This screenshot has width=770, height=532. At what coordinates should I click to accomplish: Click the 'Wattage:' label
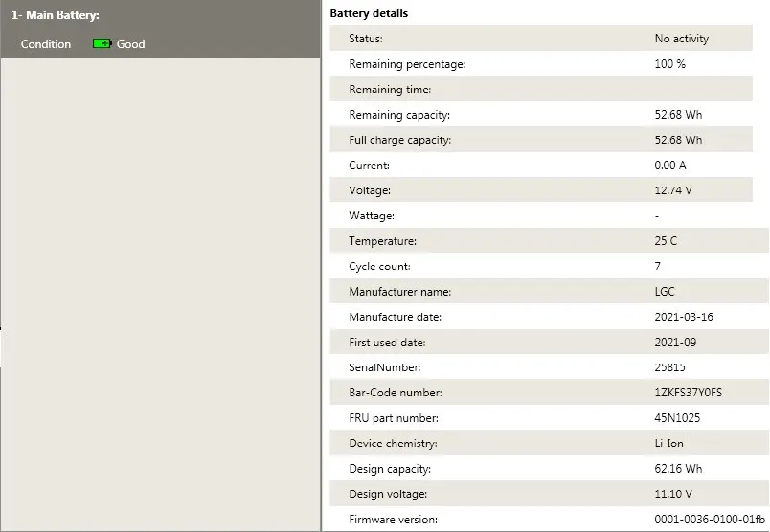[x=372, y=216]
